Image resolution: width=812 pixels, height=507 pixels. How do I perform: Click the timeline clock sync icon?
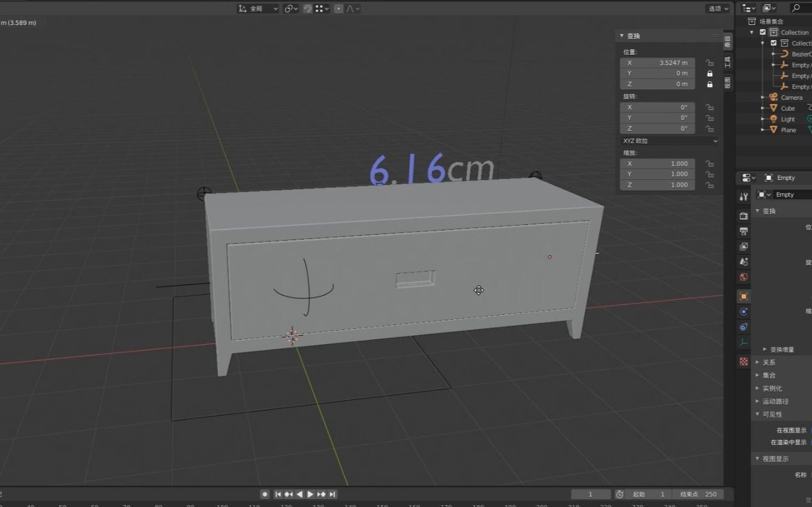tap(619, 494)
